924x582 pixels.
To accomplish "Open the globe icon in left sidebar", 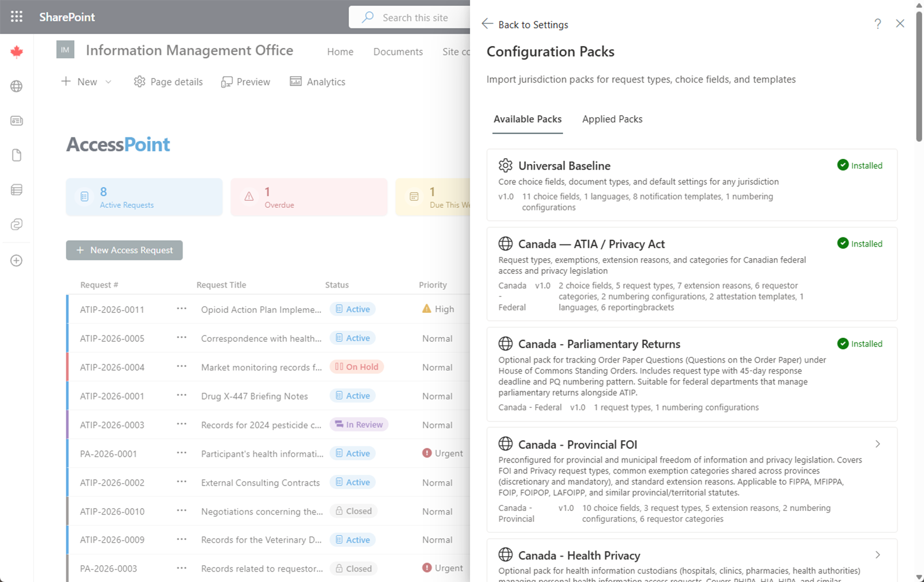I will pyautogui.click(x=17, y=86).
